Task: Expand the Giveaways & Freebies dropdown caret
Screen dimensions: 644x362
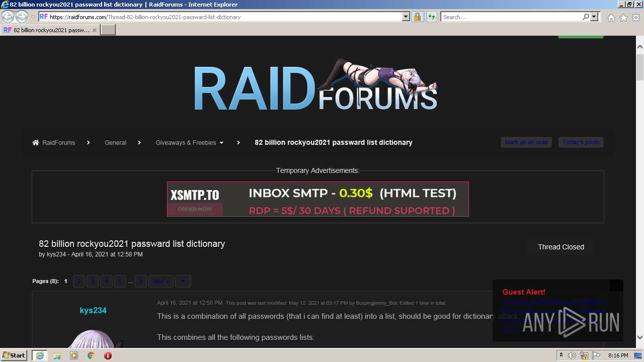Action: (221, 143)
